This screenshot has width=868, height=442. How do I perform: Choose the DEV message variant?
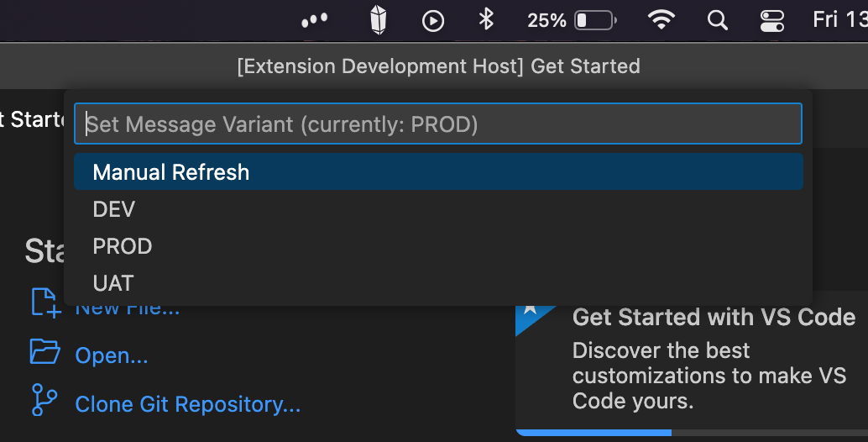(438, 208)
